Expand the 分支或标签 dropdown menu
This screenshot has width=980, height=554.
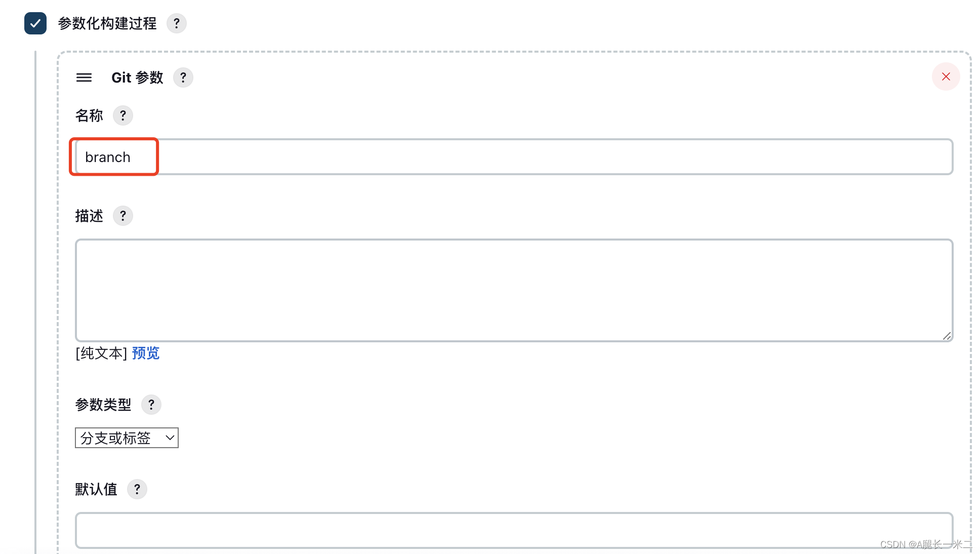[127, 438]
